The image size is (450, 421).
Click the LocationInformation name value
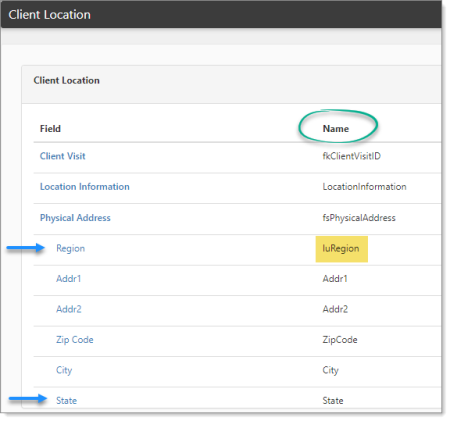pyautogui.click(x=364, y=187)
